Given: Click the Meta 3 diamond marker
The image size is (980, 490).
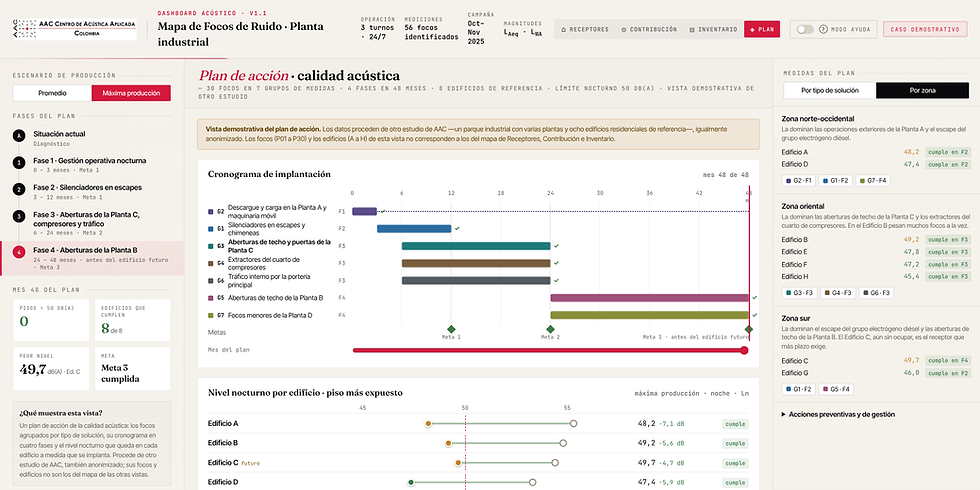Looking at the screenshot, I should click(x=748, y=329).
